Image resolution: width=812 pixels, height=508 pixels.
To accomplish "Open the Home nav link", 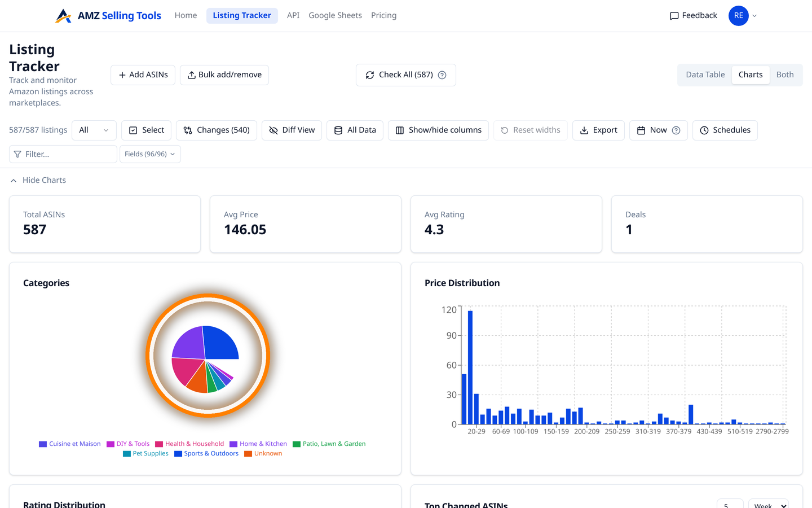I will pos(186,15).
